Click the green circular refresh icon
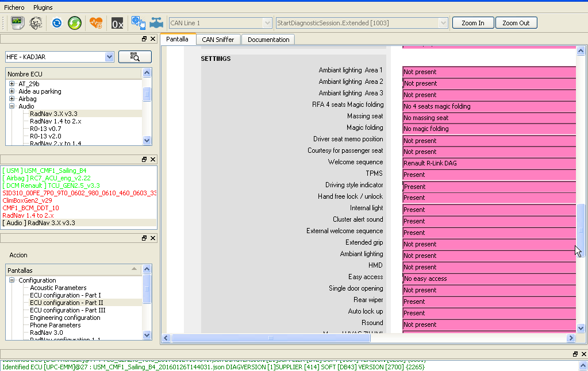 pos(75,23)
